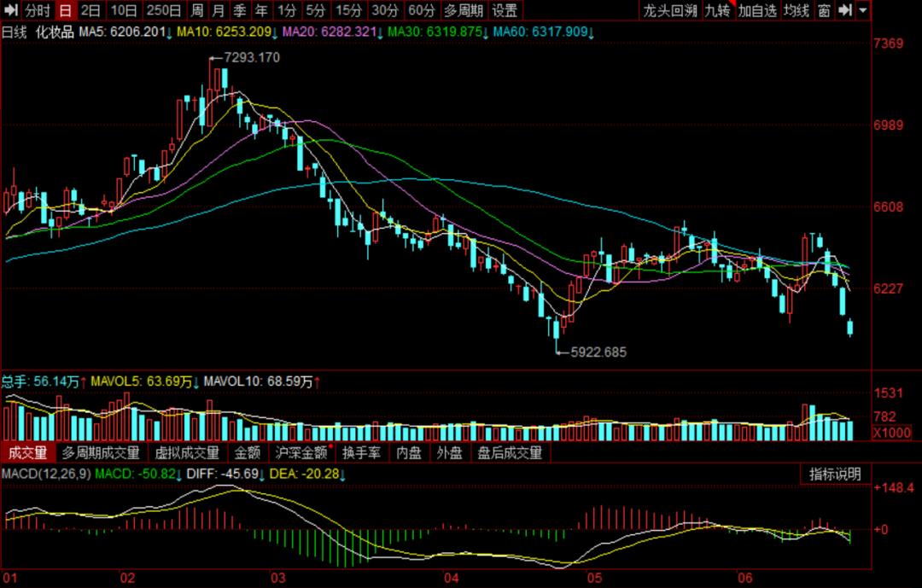Click the MACD(12,26,9) indicator label
This screenshot has width=922, height=588.
46,474
